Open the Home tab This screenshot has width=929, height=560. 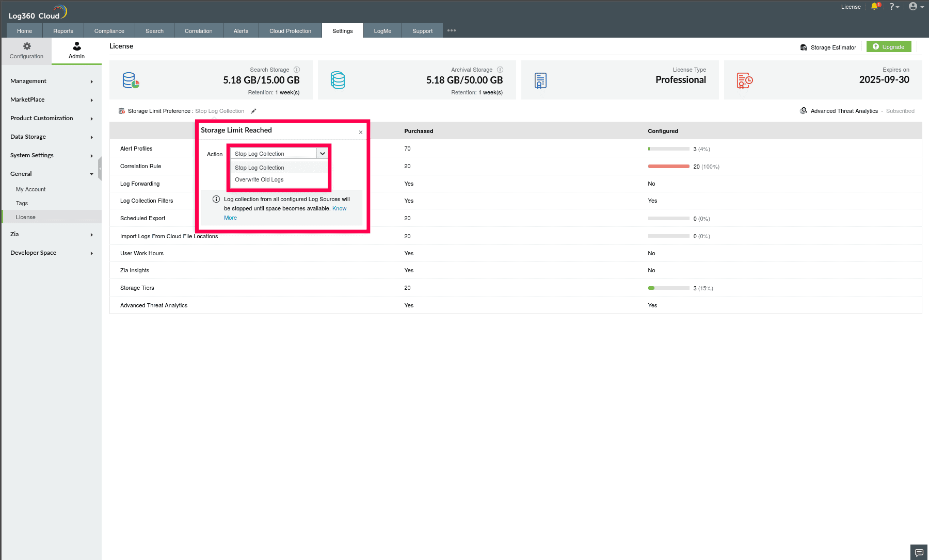(x=24, y=31)
